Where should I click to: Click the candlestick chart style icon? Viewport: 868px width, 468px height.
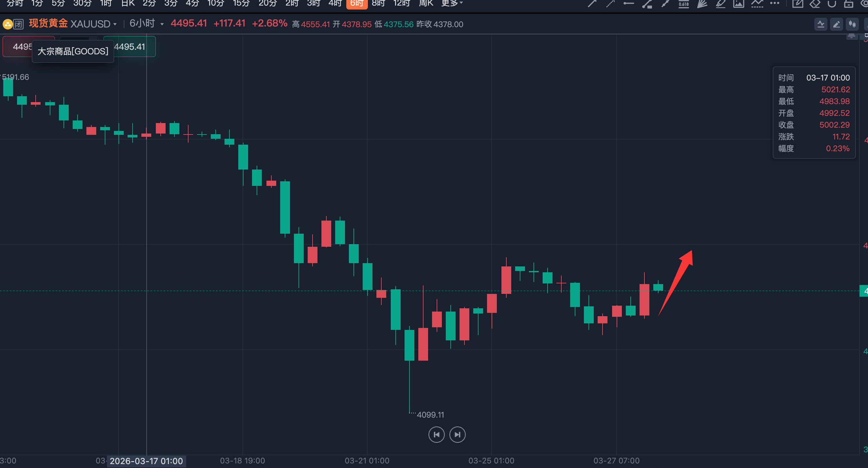pos(852,24)
